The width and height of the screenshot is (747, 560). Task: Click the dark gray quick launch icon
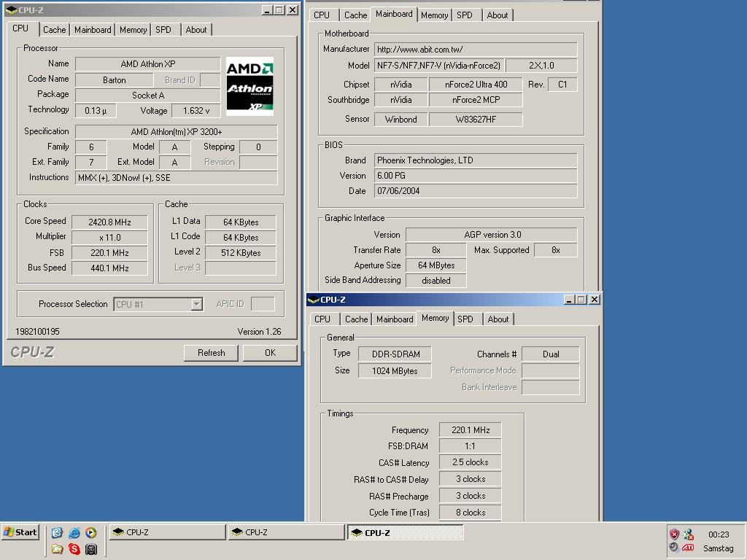tap(91, 549)
